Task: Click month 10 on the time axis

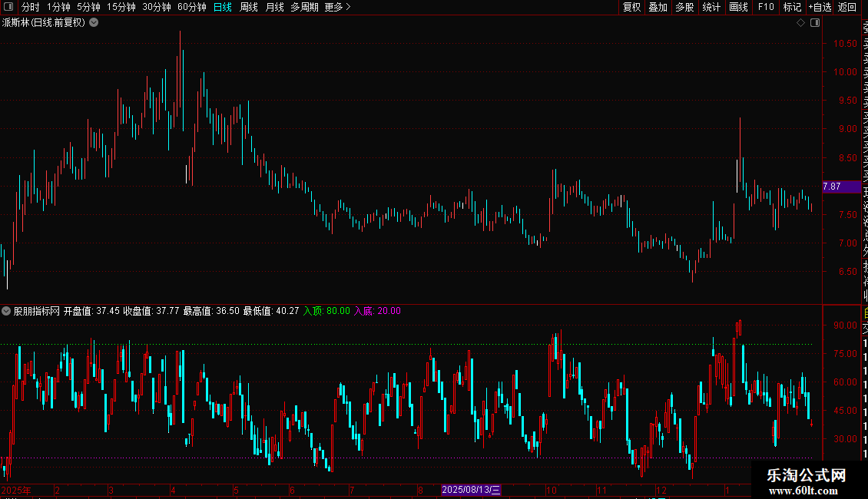Action: pos(552,490)
